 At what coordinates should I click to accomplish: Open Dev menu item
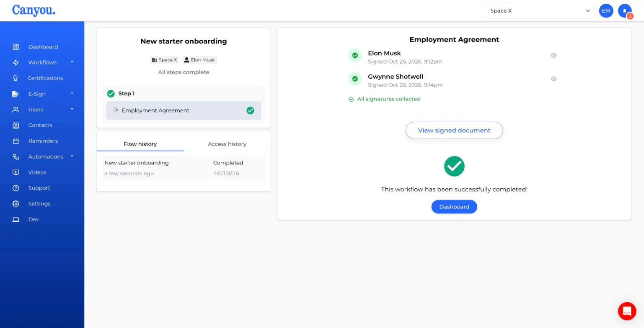point(34,219)
